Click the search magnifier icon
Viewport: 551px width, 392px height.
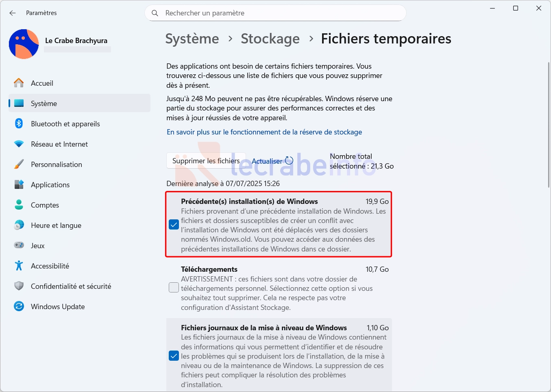(x=155, y=13)
